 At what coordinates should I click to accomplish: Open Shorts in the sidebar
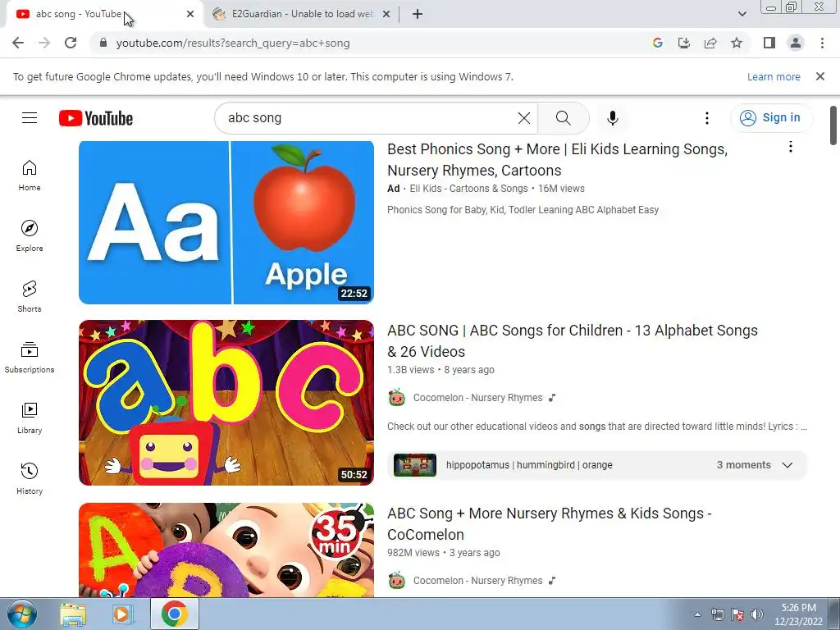30,297
